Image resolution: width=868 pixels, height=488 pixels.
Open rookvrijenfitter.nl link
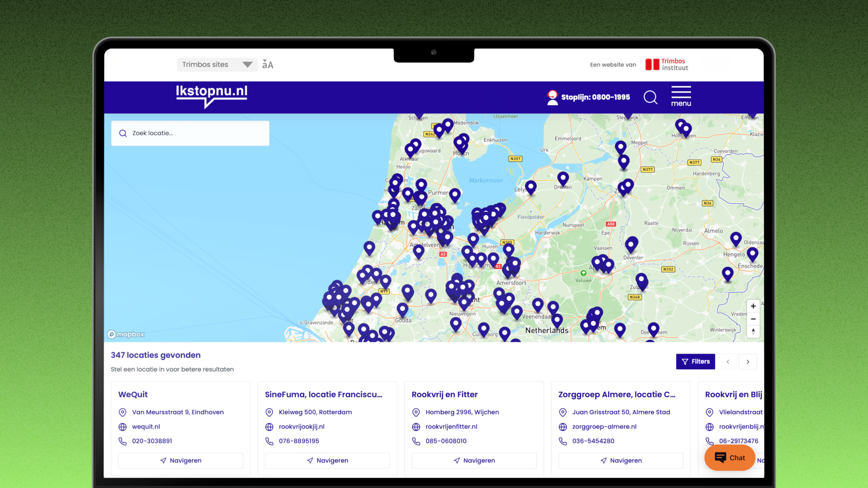coord(451,427)
